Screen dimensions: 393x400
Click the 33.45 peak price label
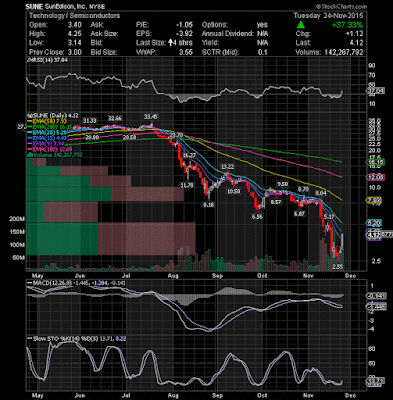tap(151, 117)
